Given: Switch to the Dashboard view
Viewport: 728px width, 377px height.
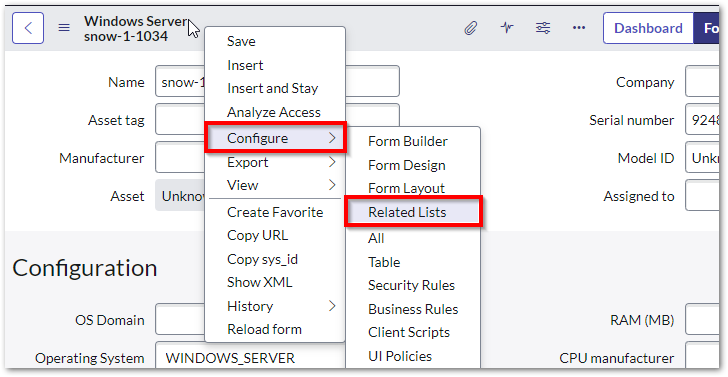Looking at the screenshot, I should pyautogui.click(x=648, y=28).
